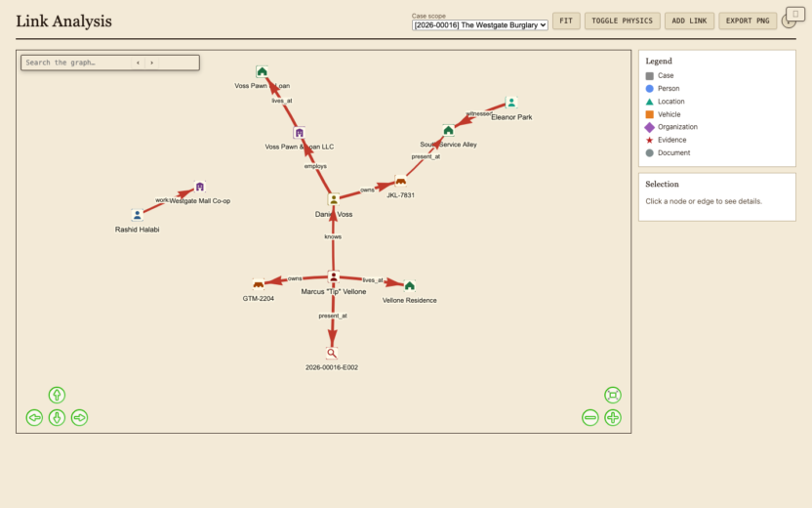The width and height of the screenshot is (812, 508).
Task: Select the Rashid Halabi person node
Action: click(138, 215)
